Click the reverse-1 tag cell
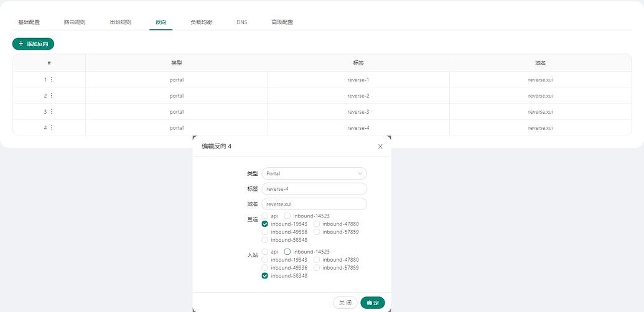The width and height of the screenshot is (644, 312). pos(358,80)
